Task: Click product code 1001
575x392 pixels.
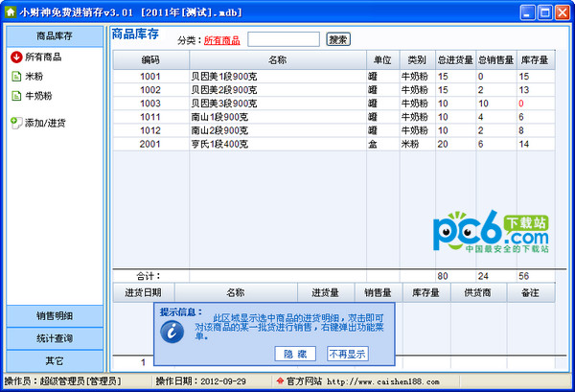Action: 150,77
